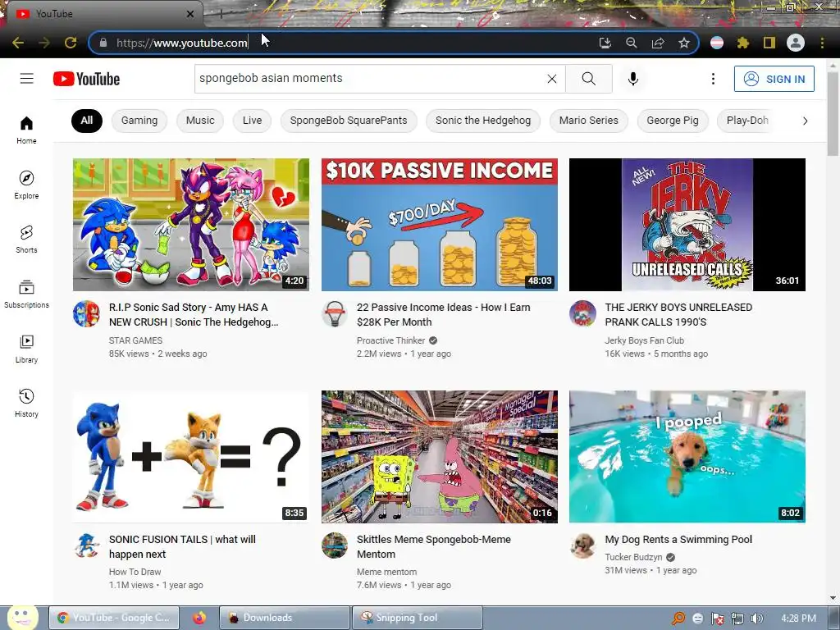Screen dimensions: 840x630
Task: Open Downloads window from taskbar
Action: [284, 618]
